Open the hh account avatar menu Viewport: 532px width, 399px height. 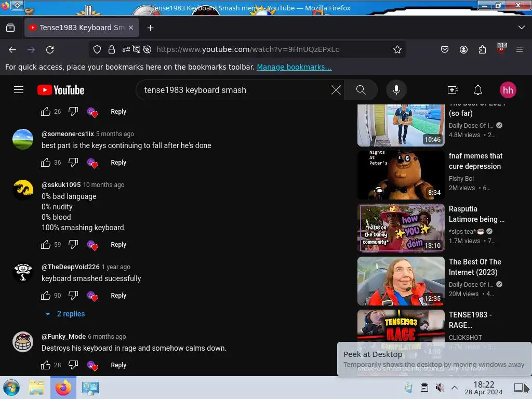pos(508,90)
